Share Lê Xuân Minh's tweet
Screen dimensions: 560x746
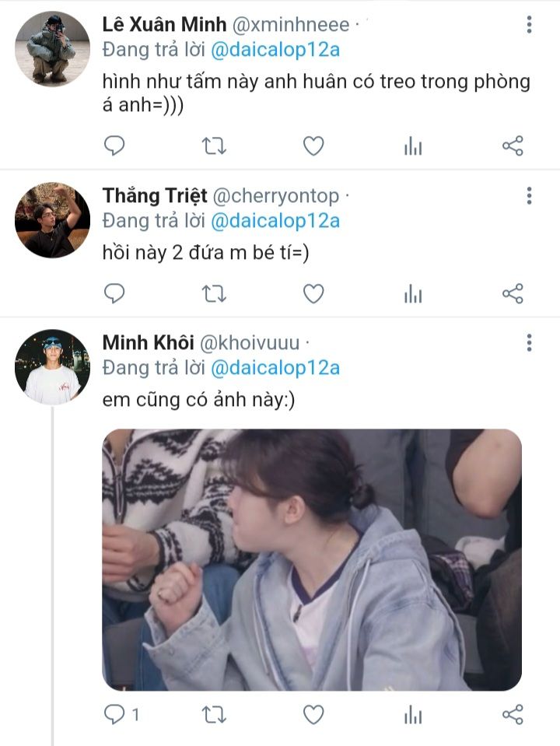513,145
